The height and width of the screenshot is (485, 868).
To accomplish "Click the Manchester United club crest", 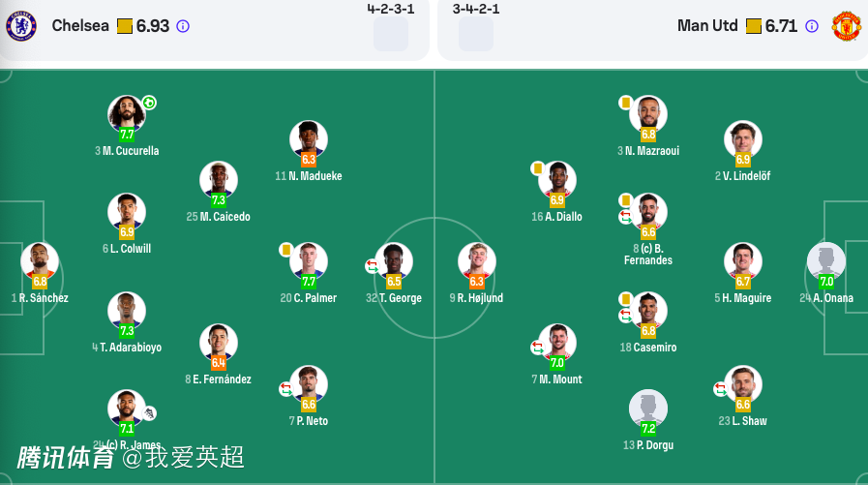I will click(846, 26).
